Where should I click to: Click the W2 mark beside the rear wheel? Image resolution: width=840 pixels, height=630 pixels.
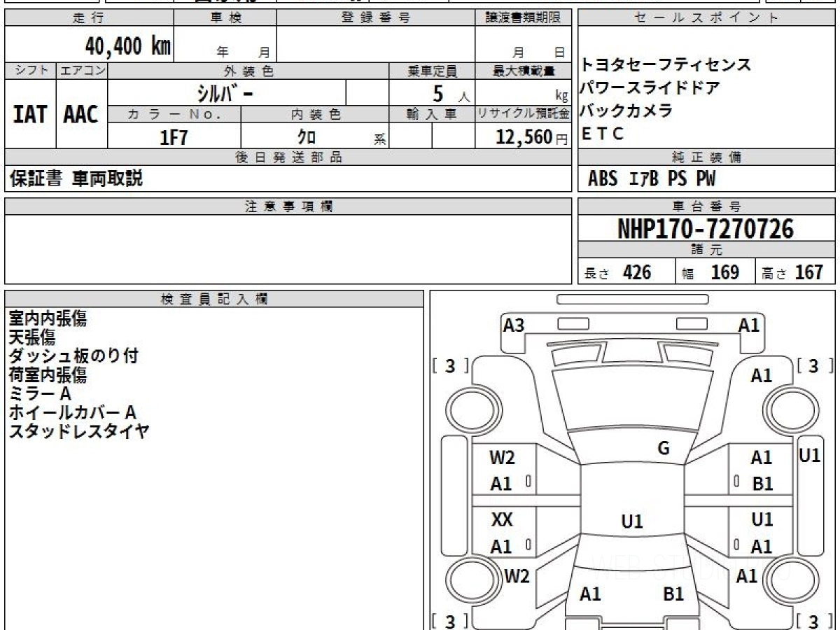pos(517,576)
